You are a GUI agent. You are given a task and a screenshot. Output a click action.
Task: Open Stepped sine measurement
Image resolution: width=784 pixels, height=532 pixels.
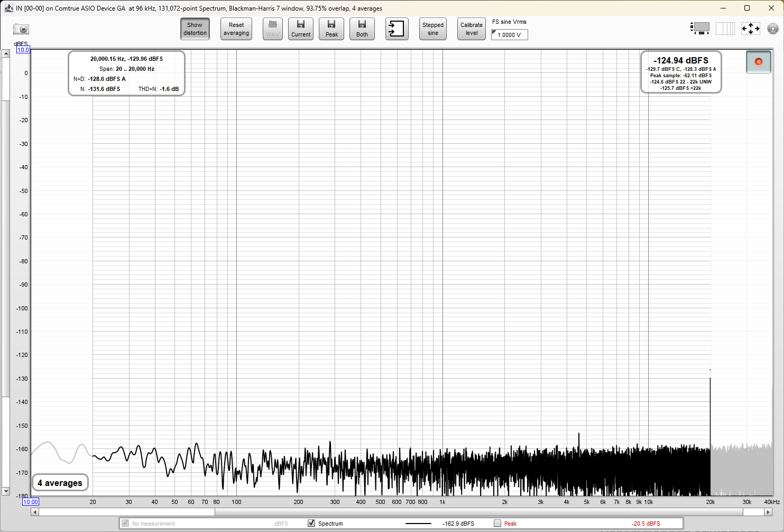click(433, 29)
